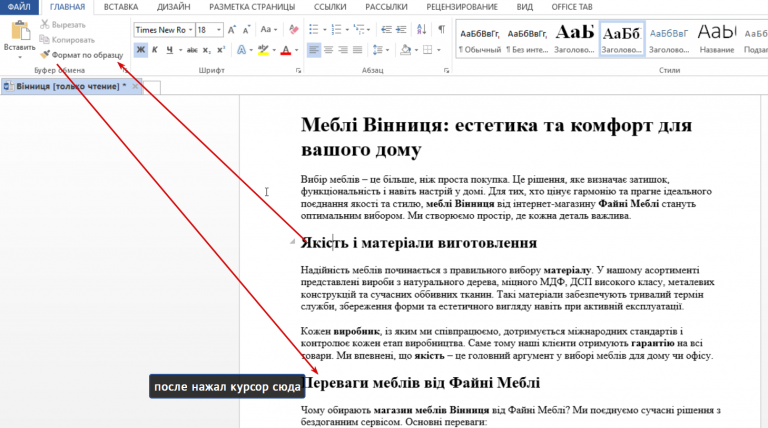Toggle underline Ч formatting

tap(169, 50)
